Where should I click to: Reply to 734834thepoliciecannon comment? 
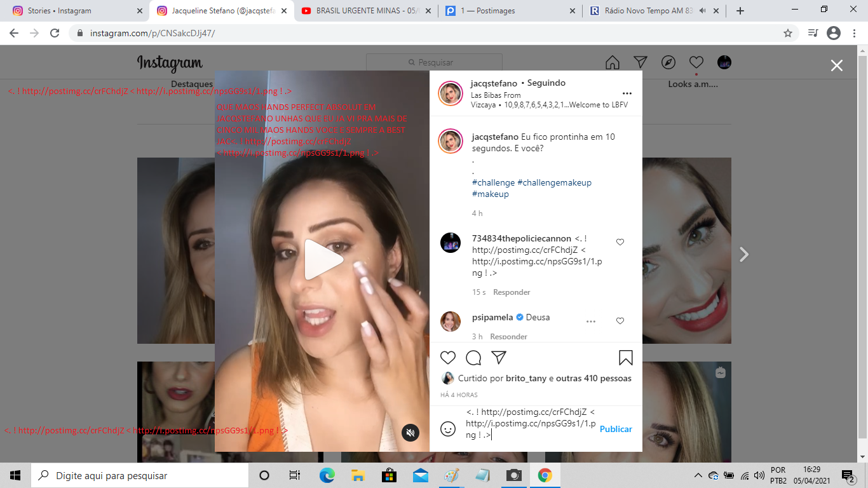512,292
